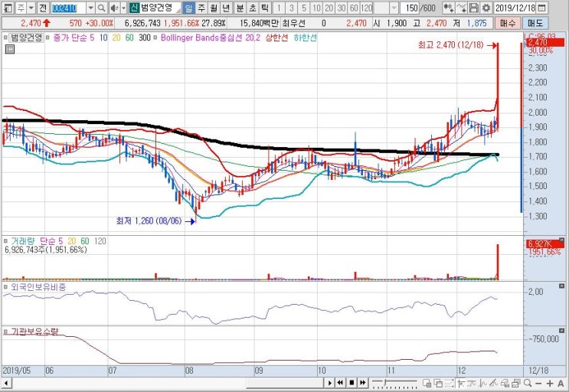This screenshot has width=569, height=392.
Task: Click the data table grid icon under 범양건영
Action: click(x=10, y=49)
